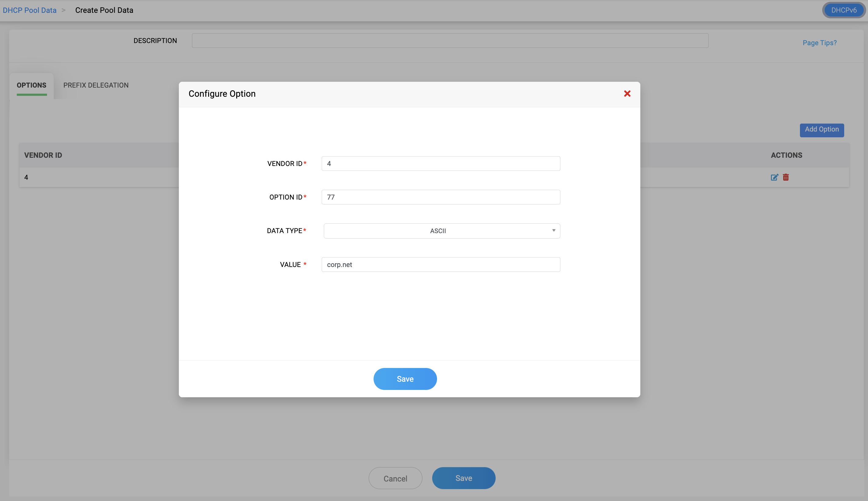
Task: Click the DESCRIPTION text field
Action: pos(450,41)
